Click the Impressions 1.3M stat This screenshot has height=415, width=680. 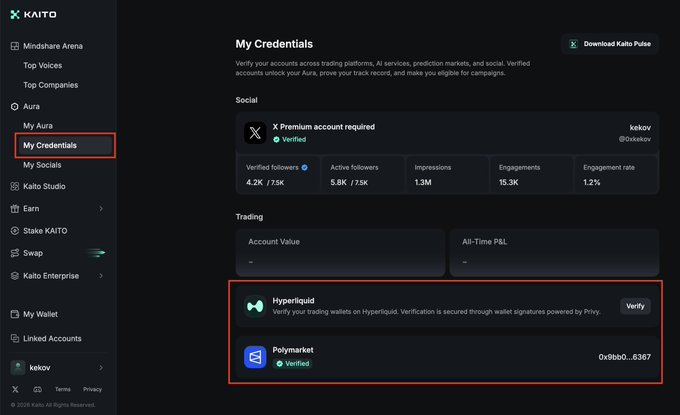pyautogui.click(x=446, y=175)
